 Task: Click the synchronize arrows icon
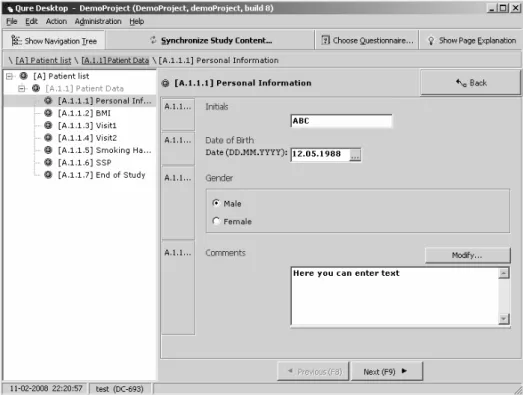153,40
